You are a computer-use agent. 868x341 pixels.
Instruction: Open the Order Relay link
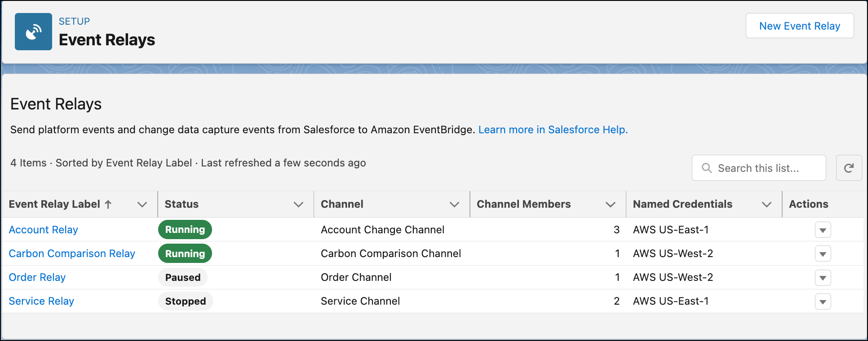point(37,277)
